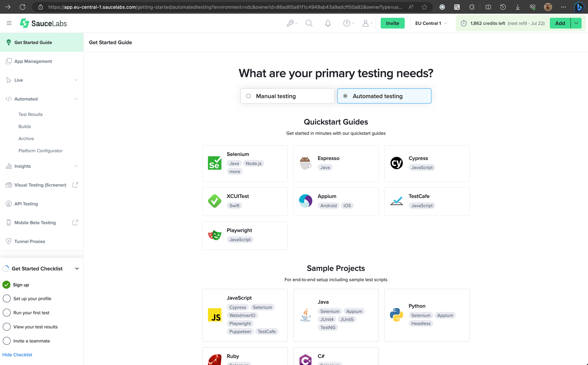Click the green Invite button
The width and height of the screenshot is (588, 365).
pyautogui.click(x=392, y=23)
